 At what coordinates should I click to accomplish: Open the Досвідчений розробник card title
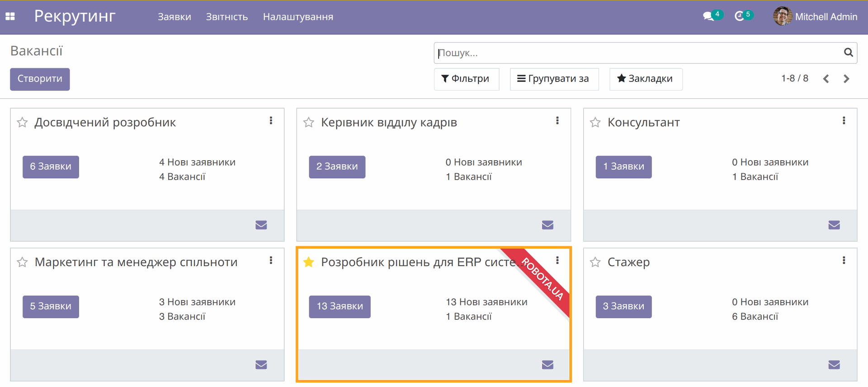(105, 123)
